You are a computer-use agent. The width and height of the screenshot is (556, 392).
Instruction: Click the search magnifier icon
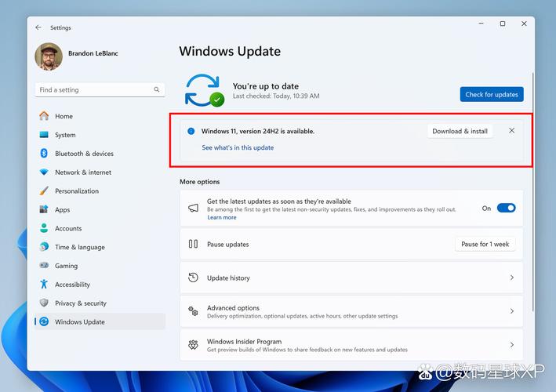[156, 89]
